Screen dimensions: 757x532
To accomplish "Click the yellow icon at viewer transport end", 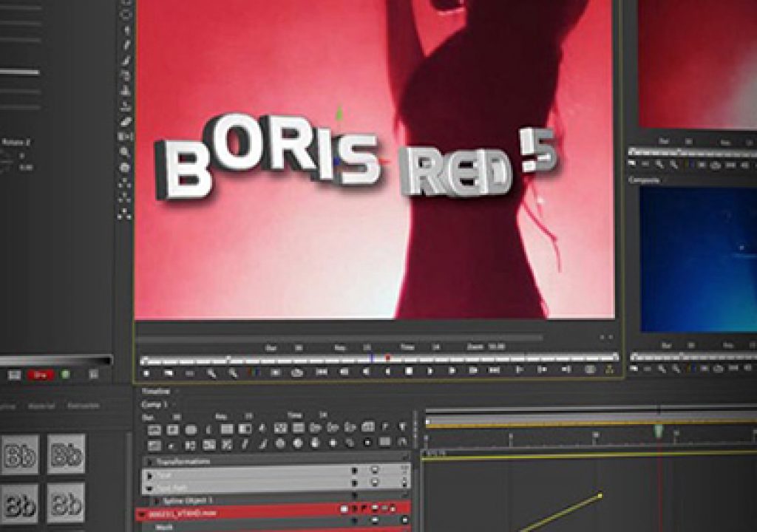I will (x=609, y=370).
